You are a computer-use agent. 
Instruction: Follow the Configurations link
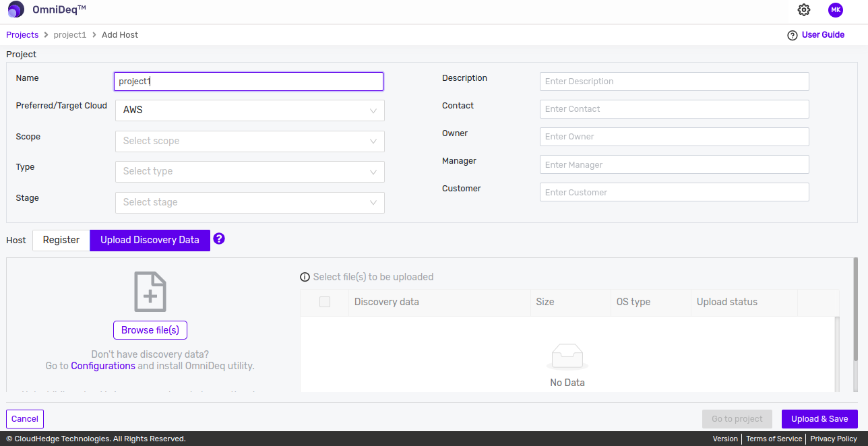[103, 366]
